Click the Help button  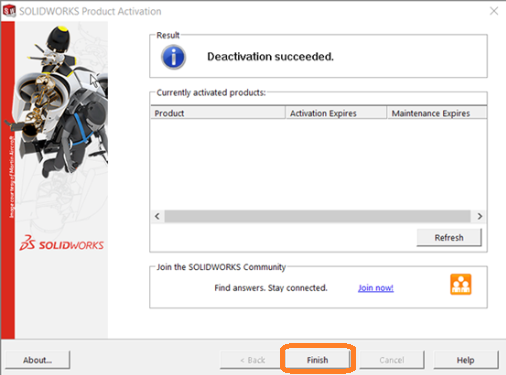coord(466,360)
